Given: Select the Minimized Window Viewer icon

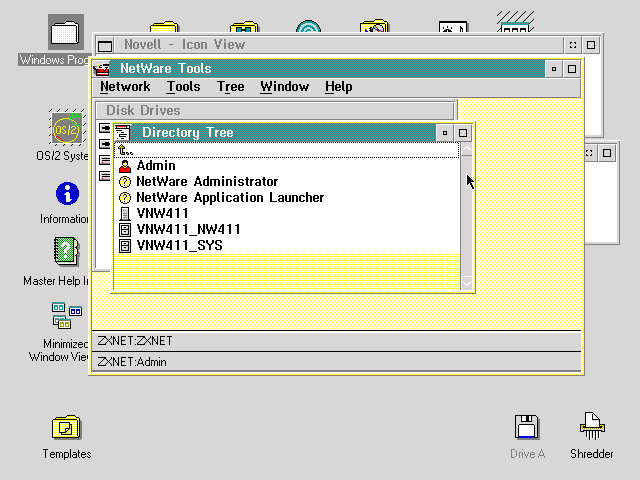Looking at the screenshot, I should [67, 315].
